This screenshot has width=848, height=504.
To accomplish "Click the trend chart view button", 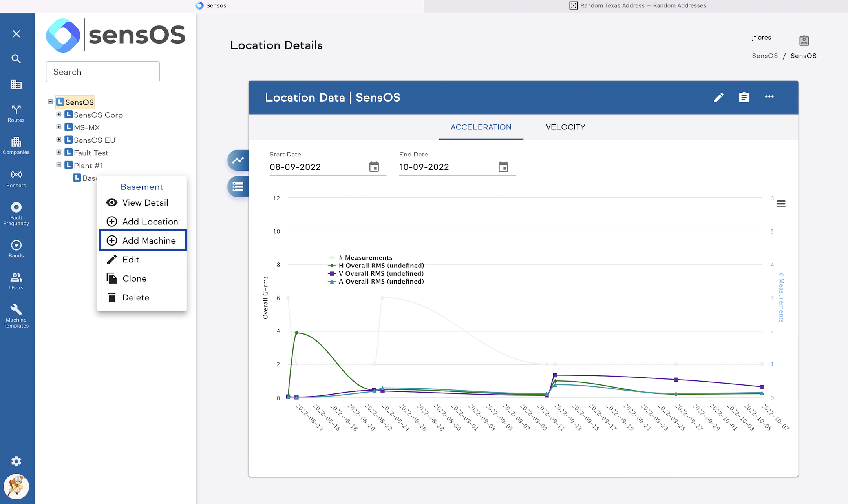I will point(238,160).
